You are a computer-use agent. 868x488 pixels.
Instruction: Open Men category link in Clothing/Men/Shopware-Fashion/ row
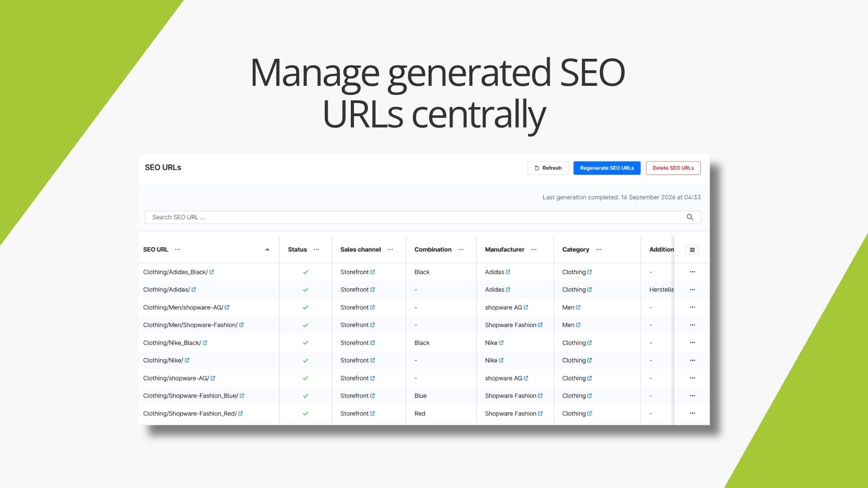(571, 325)
